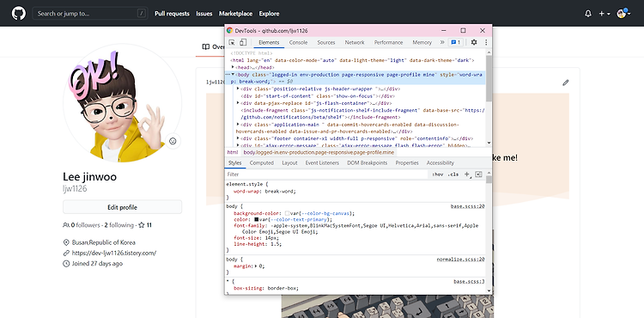Expand the head element node

pos(233,67)
